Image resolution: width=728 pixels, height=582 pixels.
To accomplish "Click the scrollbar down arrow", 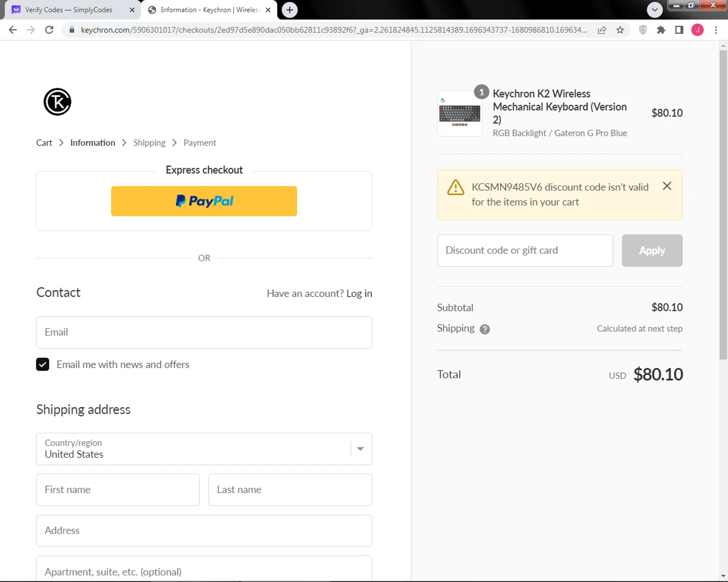I will point(723,577).
